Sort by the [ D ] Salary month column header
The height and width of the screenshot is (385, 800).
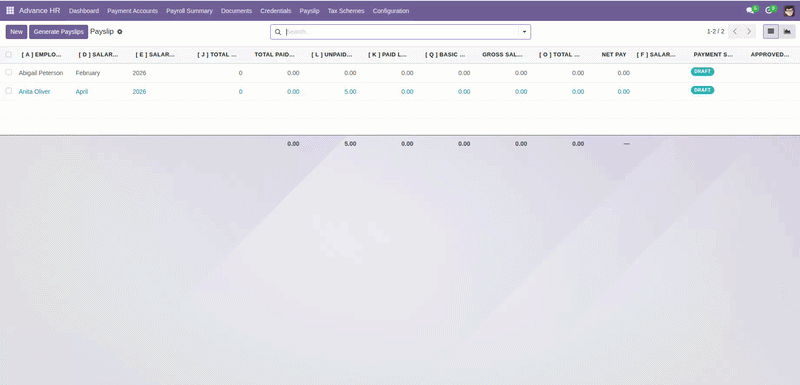[98, 55]
